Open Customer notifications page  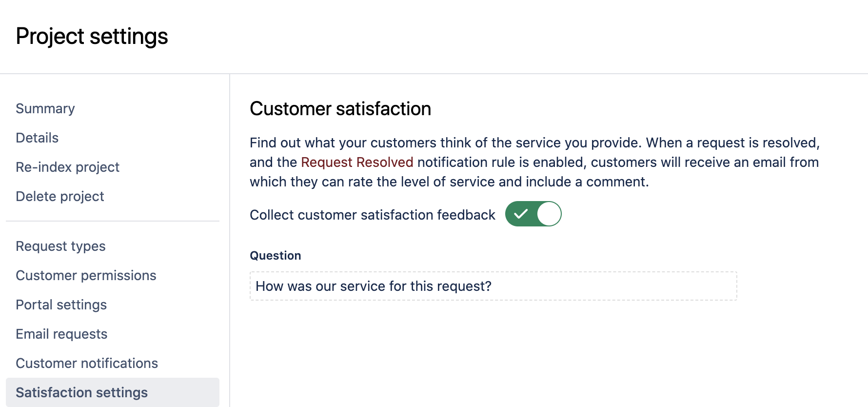point(87,363)
